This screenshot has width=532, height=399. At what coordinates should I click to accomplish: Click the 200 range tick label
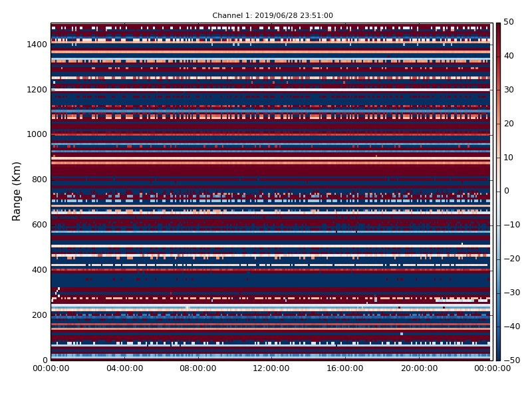[x=39, y=315]
